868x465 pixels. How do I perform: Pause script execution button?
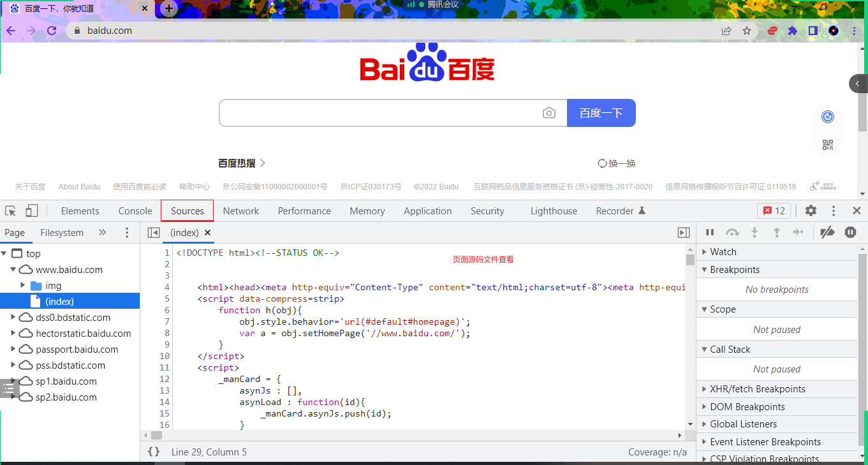click(710, 233)
